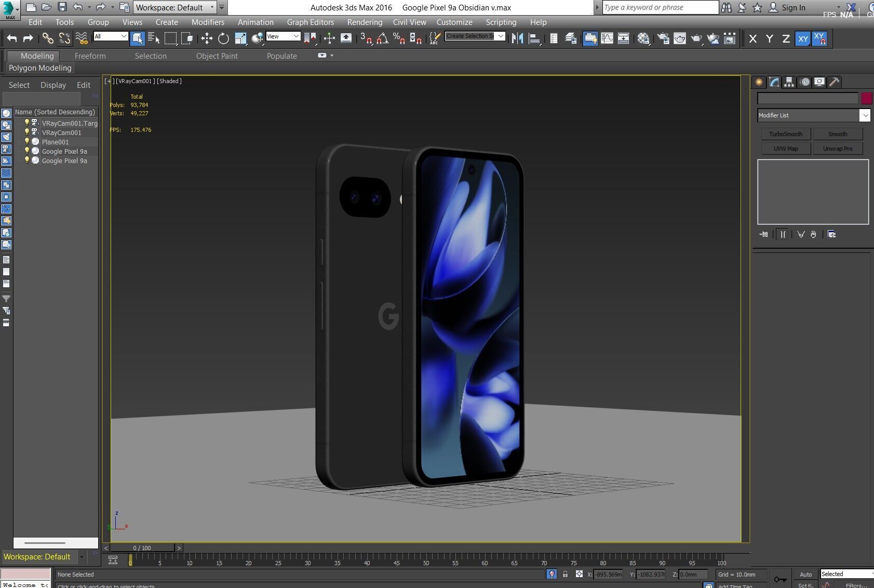Click frame 50 on the timeline track
The width and height of the screenshot is (874, 588).
(x=426, y=559)
